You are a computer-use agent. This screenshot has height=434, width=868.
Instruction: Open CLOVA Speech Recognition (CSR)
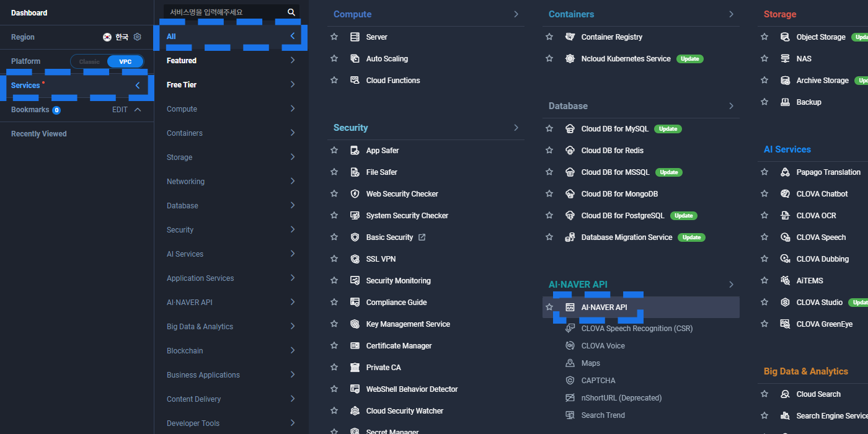click(637, 329)
